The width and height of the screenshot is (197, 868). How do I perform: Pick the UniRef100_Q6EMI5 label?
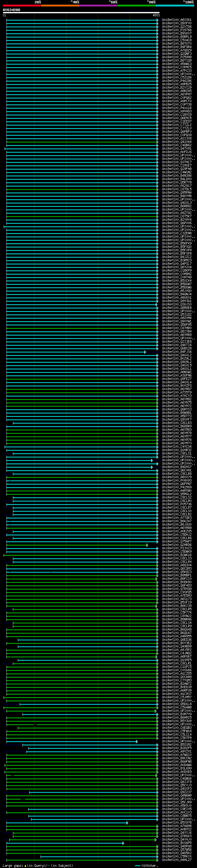[x=176, y=118]
